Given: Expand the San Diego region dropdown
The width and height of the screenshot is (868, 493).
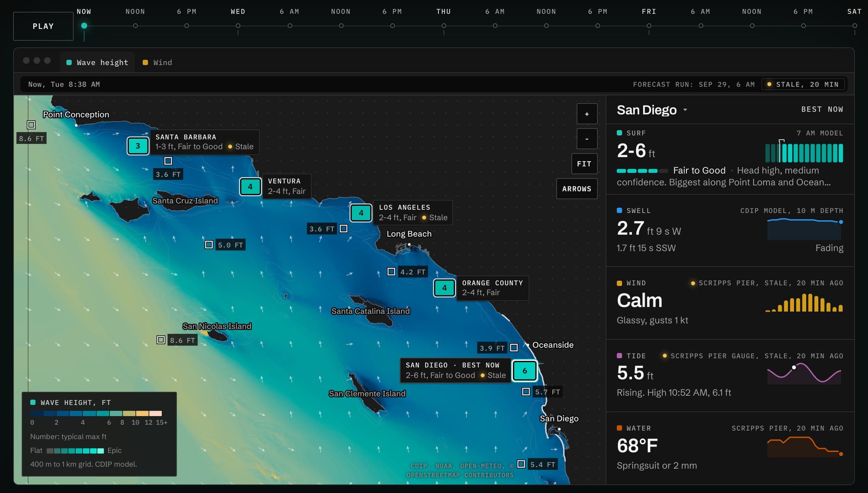Looking at the screenshot, I should (652, 110).
